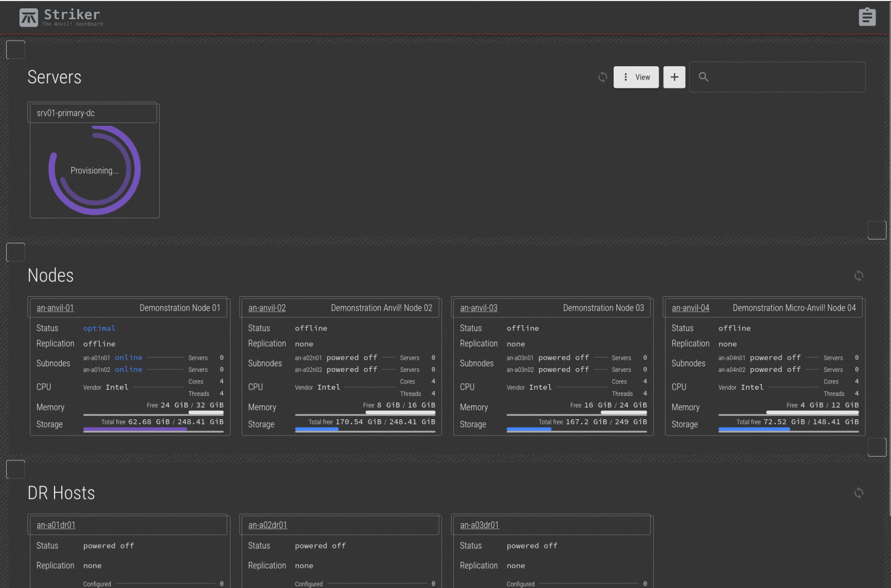Click the plus button to add server

click(674, 77)
